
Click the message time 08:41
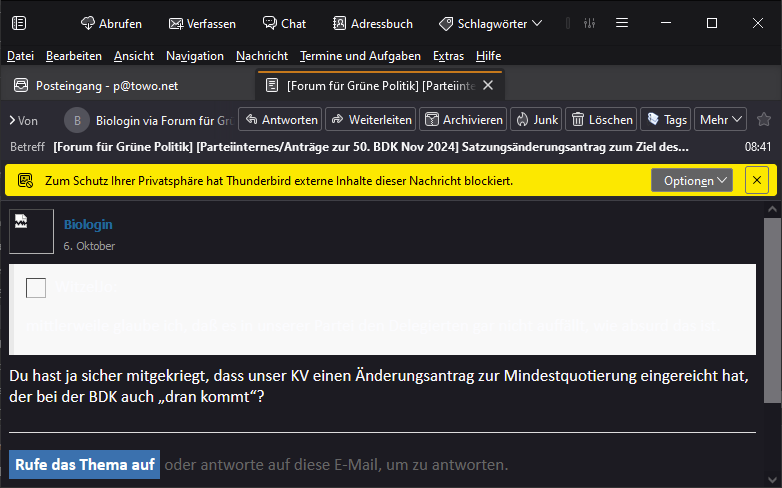pos(758,147)
